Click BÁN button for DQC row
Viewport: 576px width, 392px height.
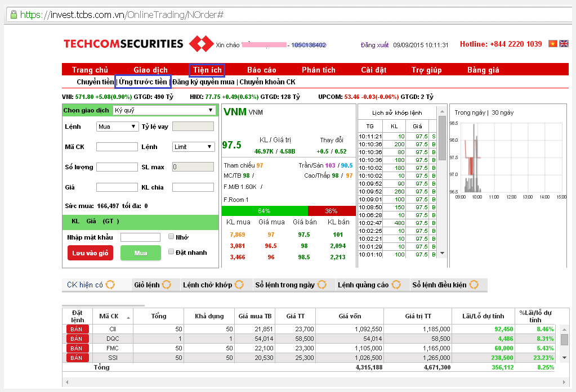click(78, 339)
